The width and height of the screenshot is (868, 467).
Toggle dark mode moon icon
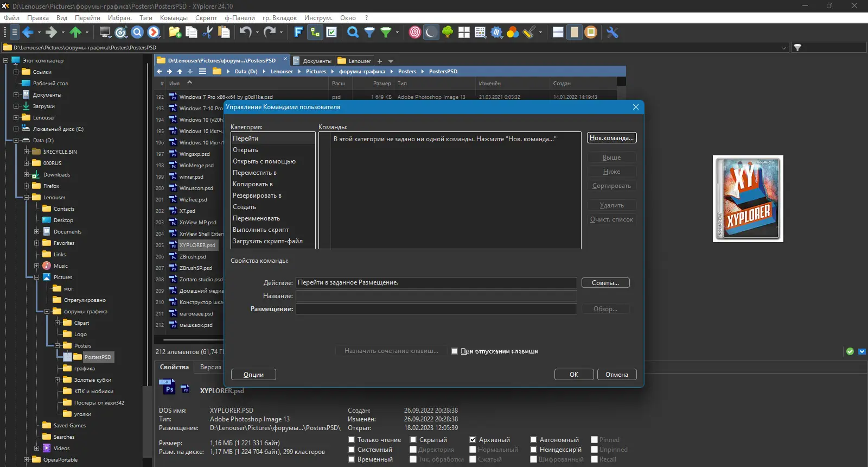[431, 33]
